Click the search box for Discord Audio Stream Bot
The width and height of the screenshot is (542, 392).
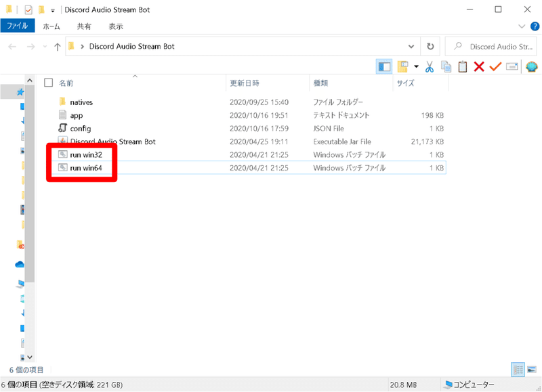point(491,46)
